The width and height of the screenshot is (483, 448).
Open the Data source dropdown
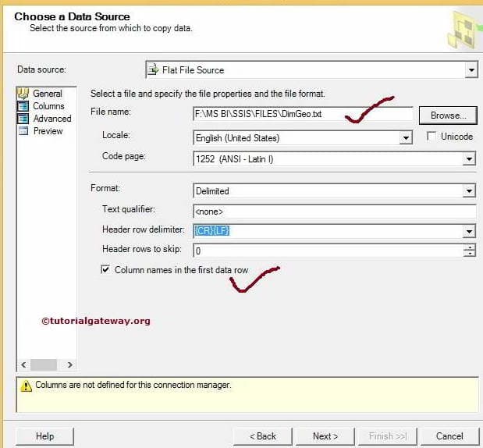471,70
